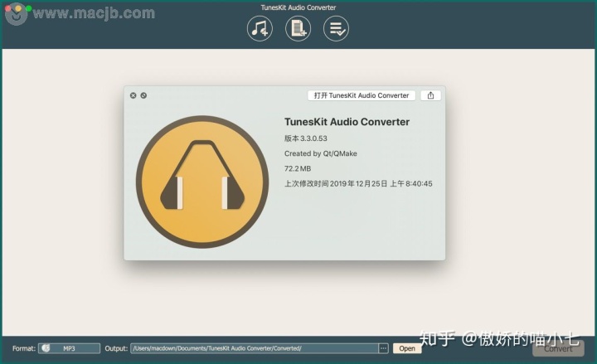
Task: Open the converted list history icon
Action: (x=336, y=28)
